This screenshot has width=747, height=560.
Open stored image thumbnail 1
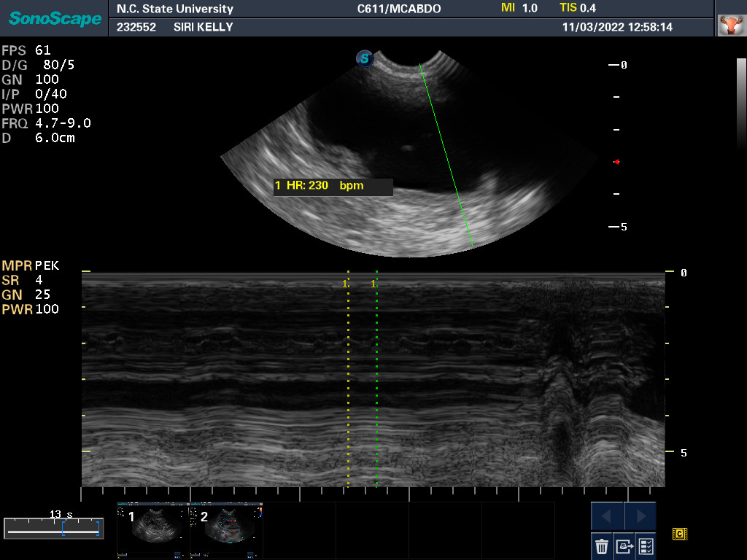point(153,529)
